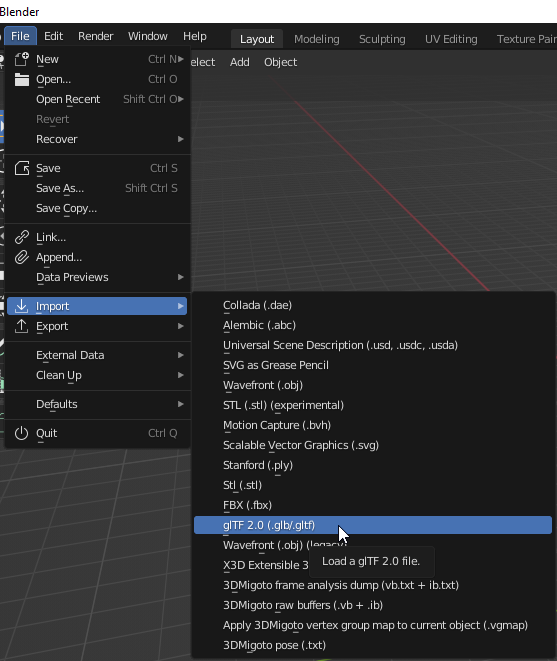
Task: Open the Window menu
Action: [148, 36]
